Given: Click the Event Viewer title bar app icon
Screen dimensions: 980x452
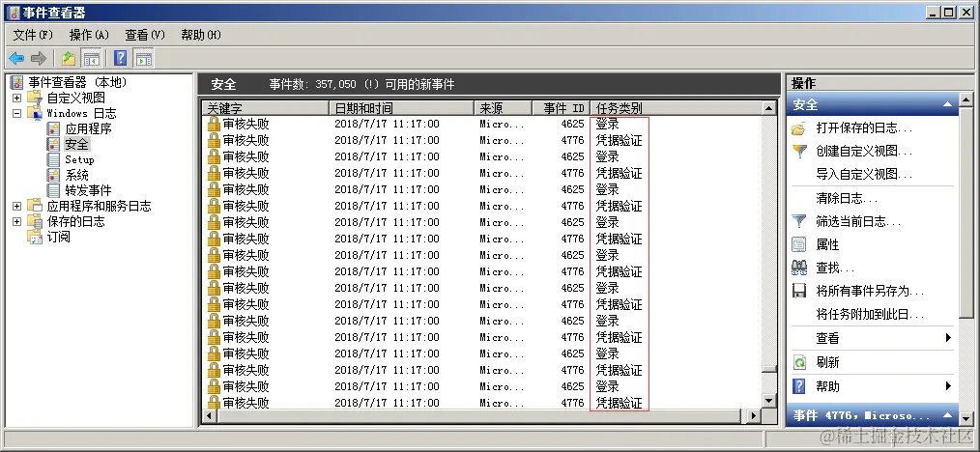Looking at the screenshot, I should [x=14, y=13].
